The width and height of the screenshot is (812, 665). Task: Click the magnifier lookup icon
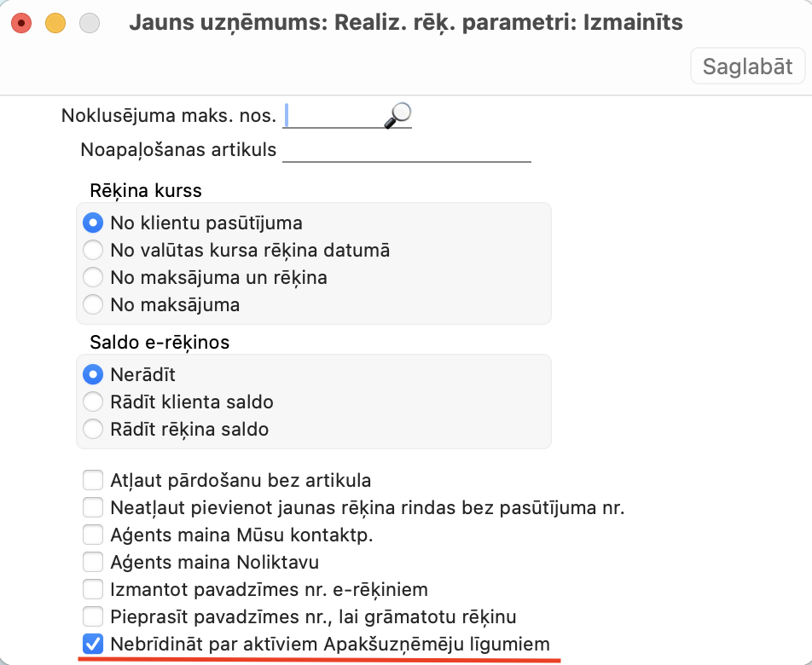tap(397, 115)
